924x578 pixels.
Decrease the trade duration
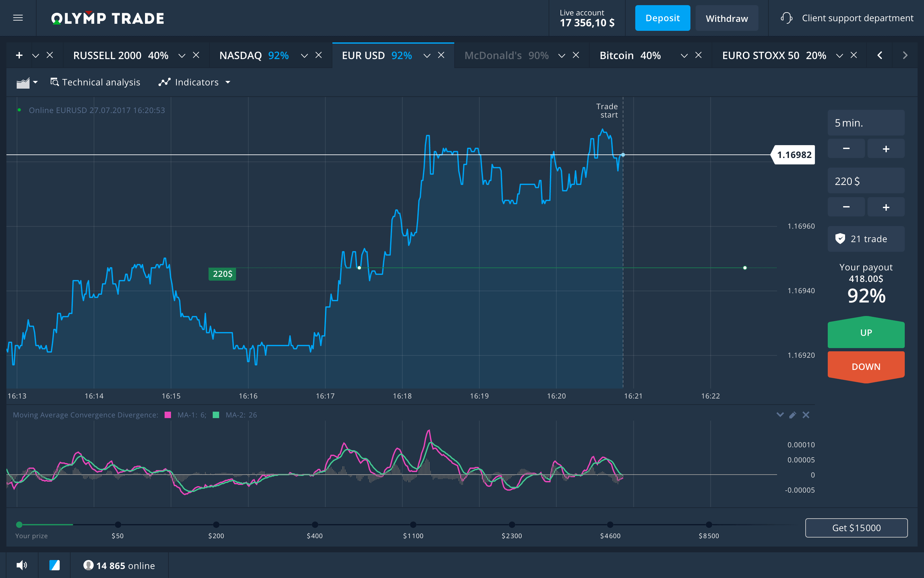pos(846,148)
